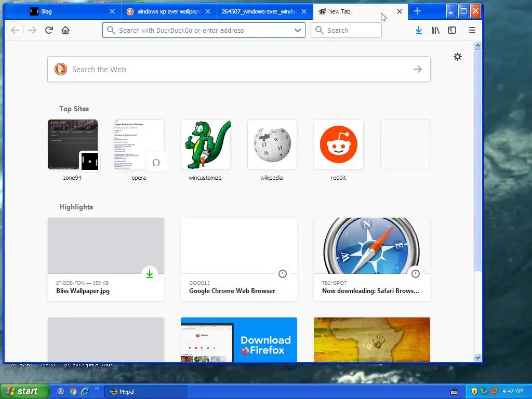Image resolution: width=532 pixels, height=399 pixels.
Task: Click the magnifier icon in the address bar
Action: [x=111, y=30]
